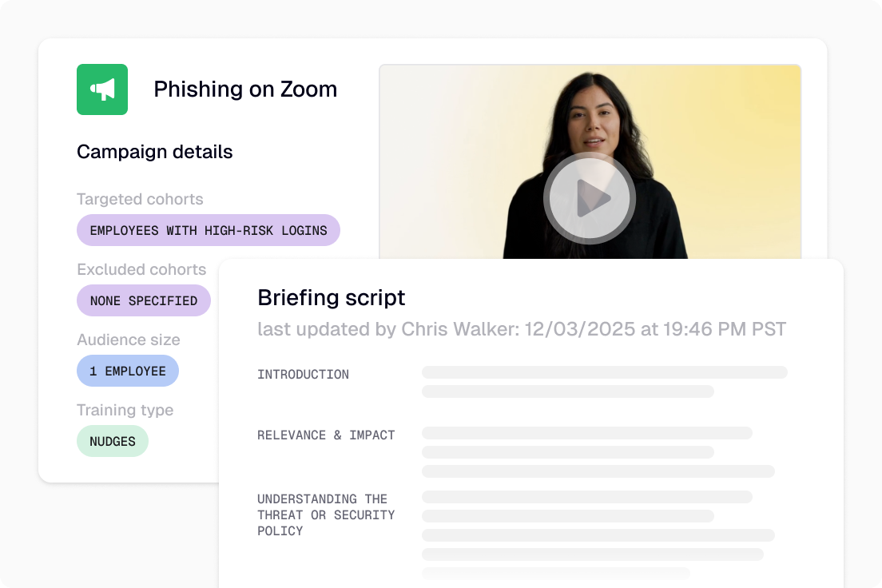Click the Briefing script heading

point(331,298)
